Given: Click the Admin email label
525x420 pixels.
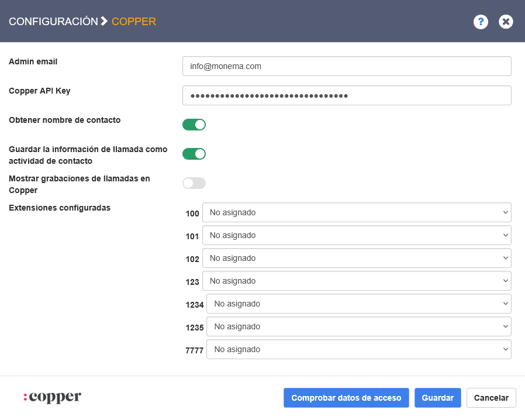Looking at the screenshot, I should [x=33, y=61].
